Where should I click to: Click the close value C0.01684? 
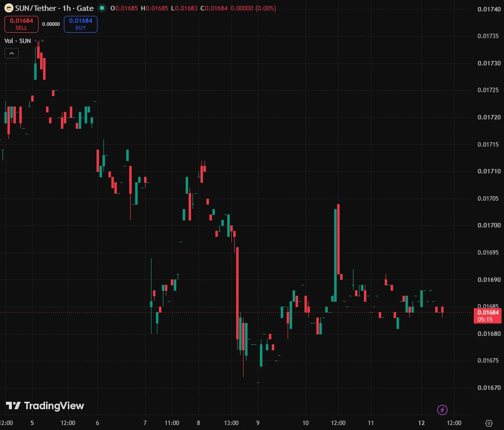pyautogui.click(x=214, y=8)
